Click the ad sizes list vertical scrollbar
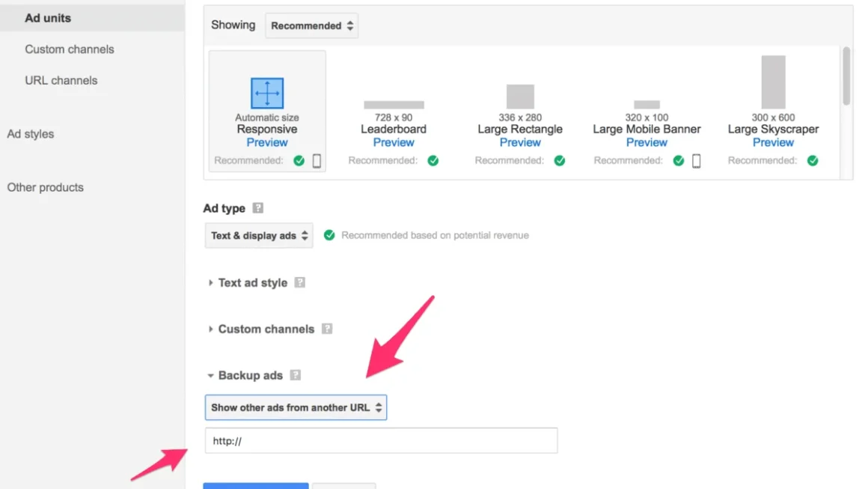Screen dimensions: 868x489 (x=846, y=76)
